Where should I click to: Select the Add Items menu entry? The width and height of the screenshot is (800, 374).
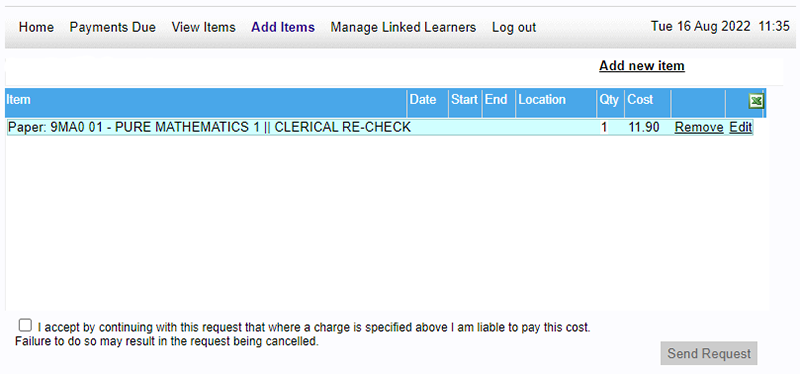[283, 27]
